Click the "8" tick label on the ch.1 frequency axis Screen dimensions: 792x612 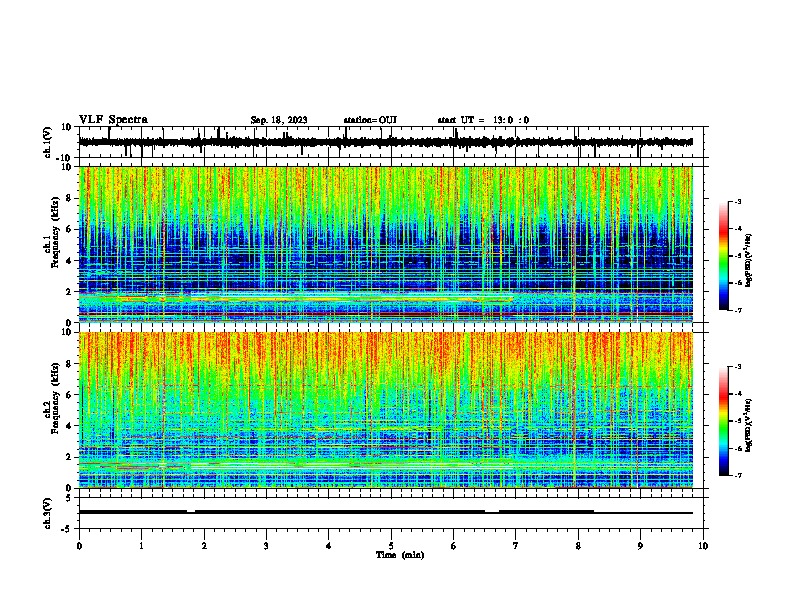tap(70, 198)
